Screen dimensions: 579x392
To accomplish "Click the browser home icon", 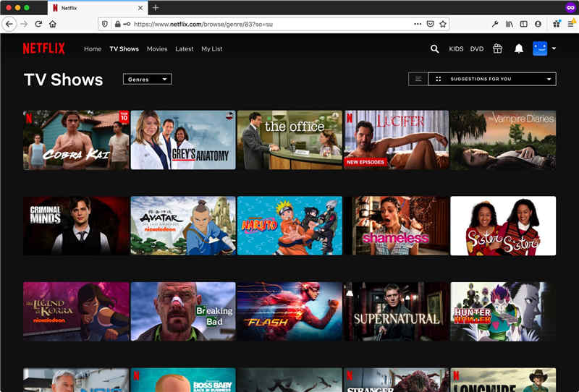I will coord(53,24).
